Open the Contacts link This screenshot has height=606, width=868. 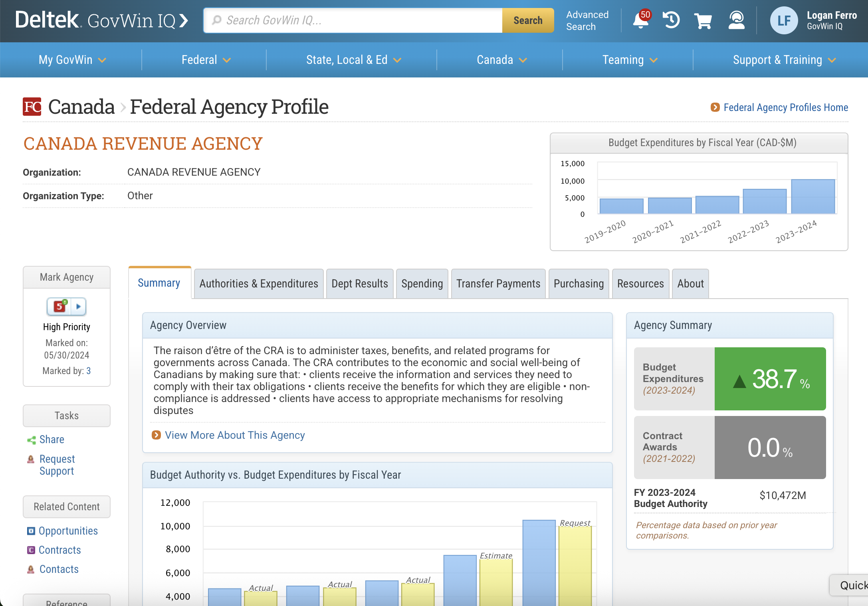click(59, 569)
